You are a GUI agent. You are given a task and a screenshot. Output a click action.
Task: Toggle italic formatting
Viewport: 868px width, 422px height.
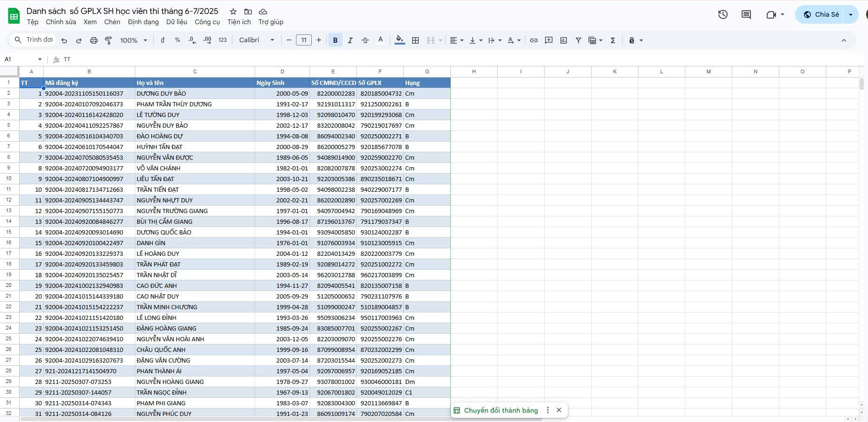[350, 40]
